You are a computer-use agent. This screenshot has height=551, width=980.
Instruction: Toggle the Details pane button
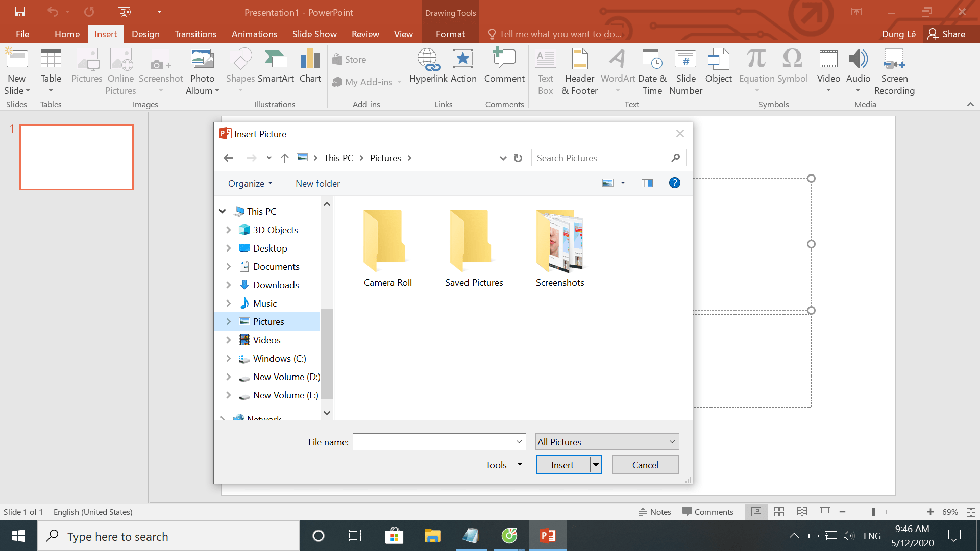[647, 183]
